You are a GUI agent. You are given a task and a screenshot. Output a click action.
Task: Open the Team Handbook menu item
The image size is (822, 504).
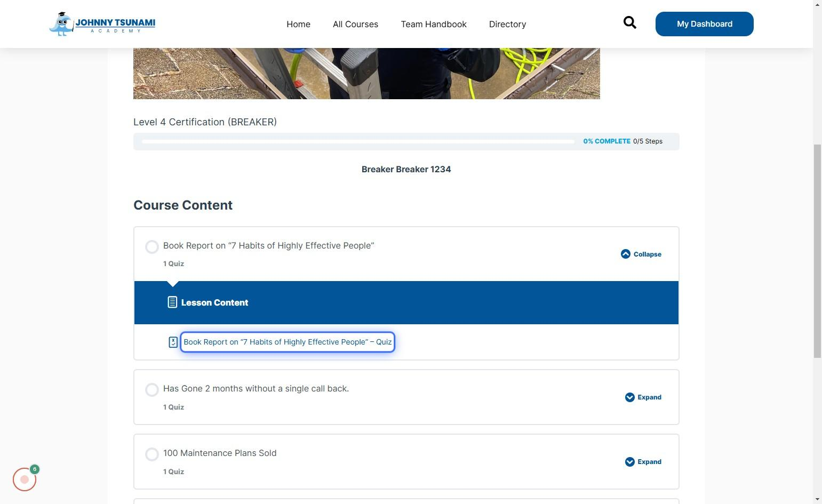point(433,24)
